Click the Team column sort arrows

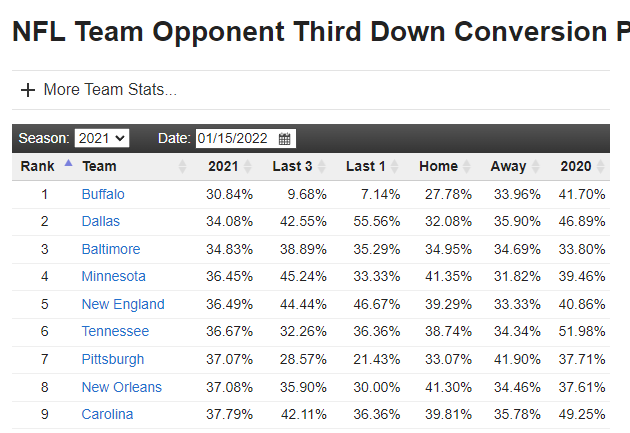[182, 167]
